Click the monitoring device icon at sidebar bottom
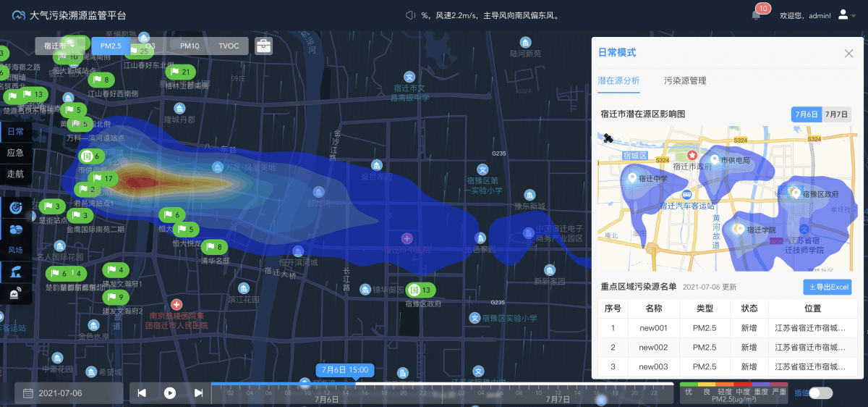This screenshot has height=407, width=868. [x=16, y=294]
